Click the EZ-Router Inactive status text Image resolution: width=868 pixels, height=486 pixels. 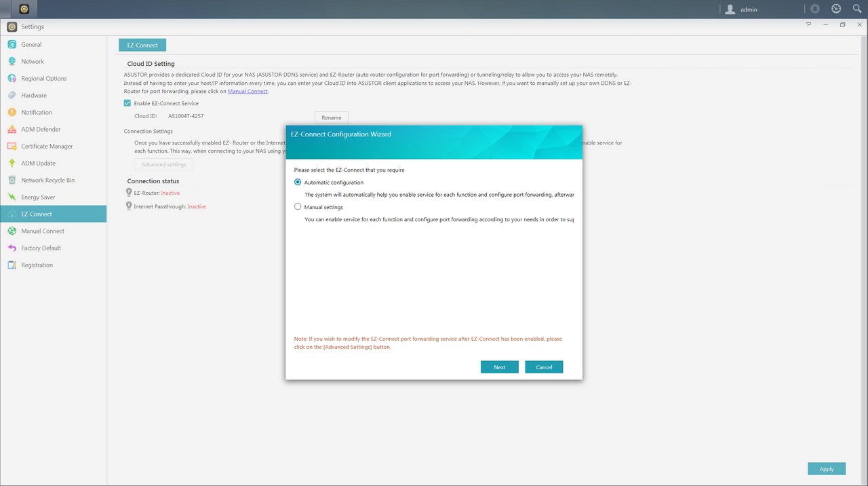170,193
